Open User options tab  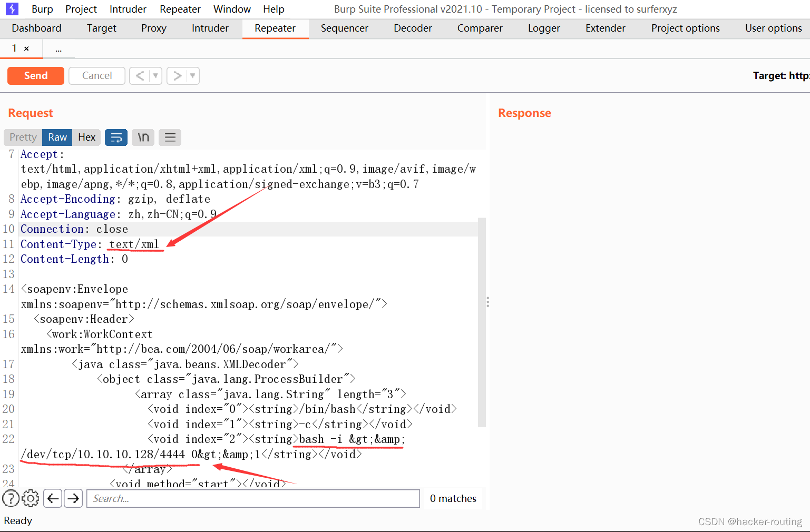[774, 28]
